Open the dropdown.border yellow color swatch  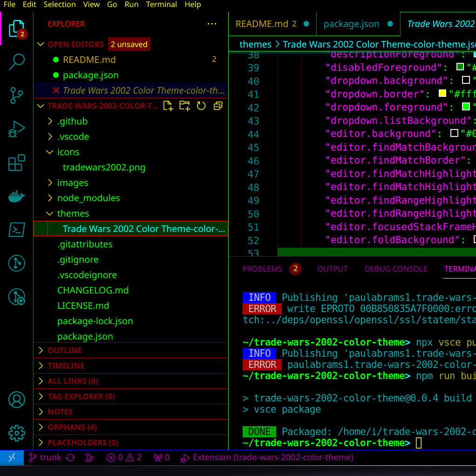[x=442, y=93]
